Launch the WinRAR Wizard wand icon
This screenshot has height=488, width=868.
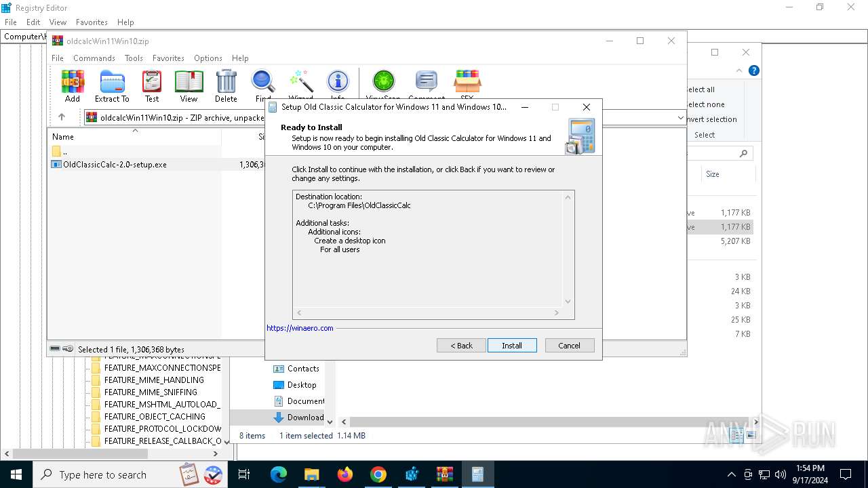tap(300, 86)
